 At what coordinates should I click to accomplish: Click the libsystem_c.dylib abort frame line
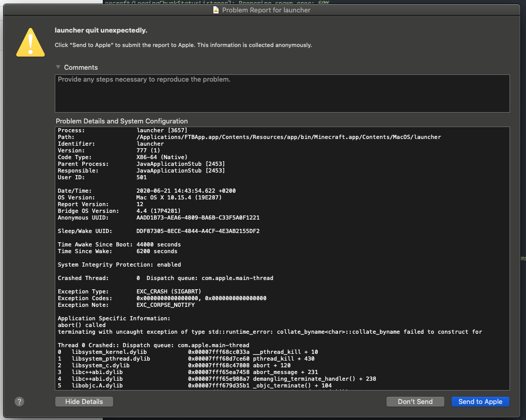point(174,365)
